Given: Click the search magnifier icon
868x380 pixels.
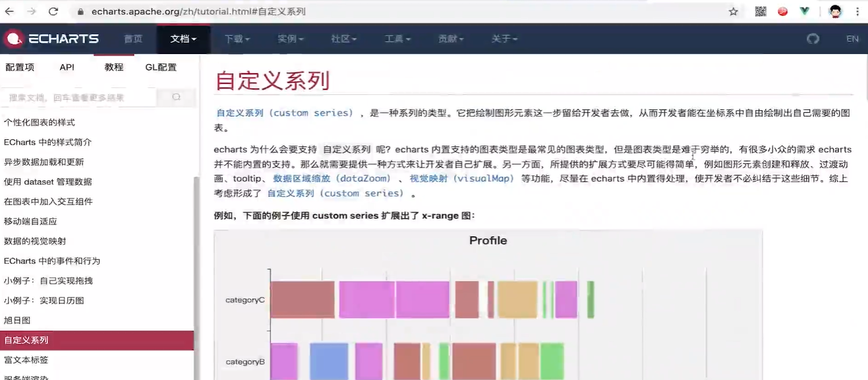Looking at the screenshot, I should pos(176,97).
